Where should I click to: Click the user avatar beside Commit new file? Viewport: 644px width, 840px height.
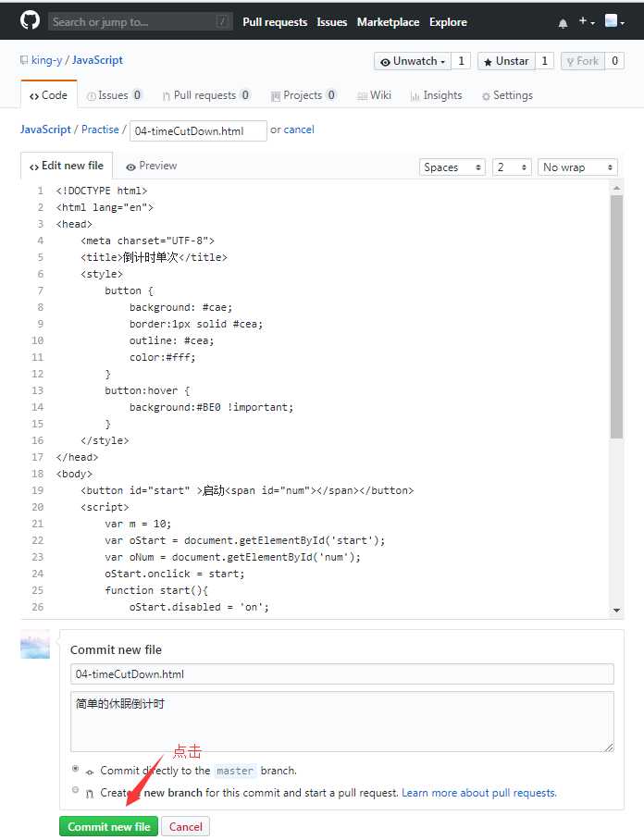tap(35, 644)
